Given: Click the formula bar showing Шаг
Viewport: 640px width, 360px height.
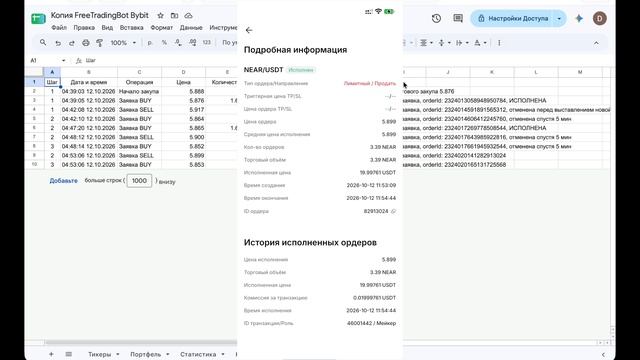Looking at the screenshot, I should click(91, 60).
